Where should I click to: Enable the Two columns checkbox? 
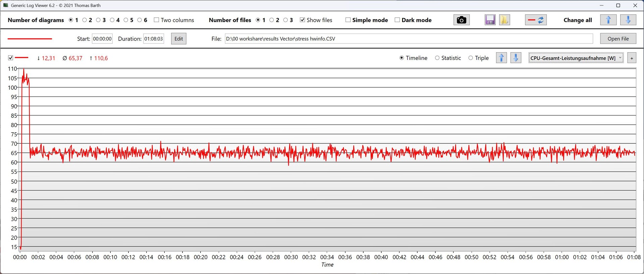(x=156, y=20)
